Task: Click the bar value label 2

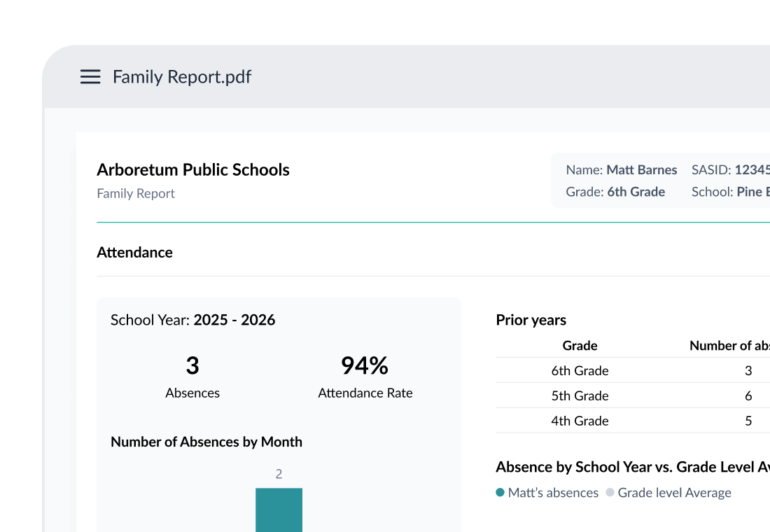Action: point(279,474)
